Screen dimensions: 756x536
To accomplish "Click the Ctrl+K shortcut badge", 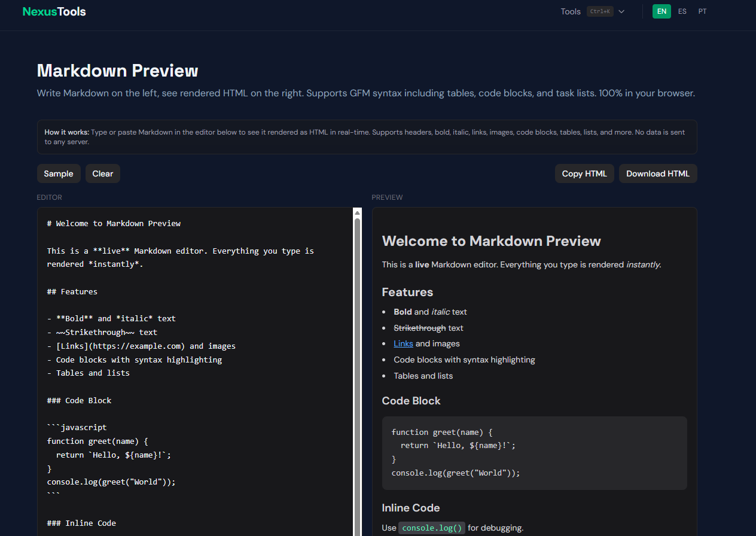I will point(600,11).
